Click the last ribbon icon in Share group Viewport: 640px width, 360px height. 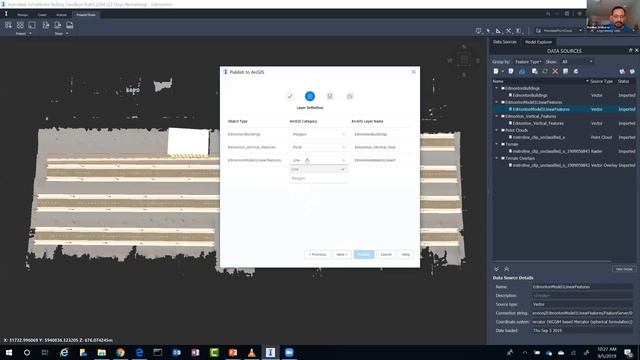[x=70, y=25]
